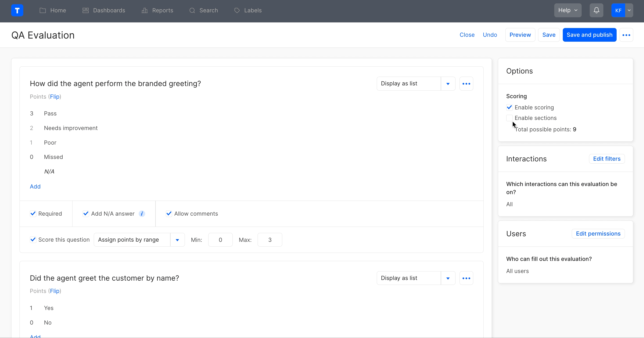
Task: Open the notifications bell
Action: 596,11
